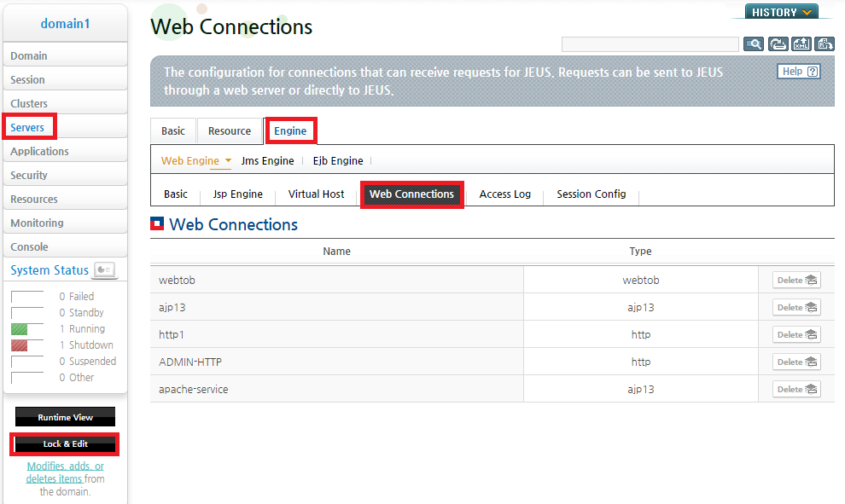
Task: Click the System Status heading
Action: [50, 269]
